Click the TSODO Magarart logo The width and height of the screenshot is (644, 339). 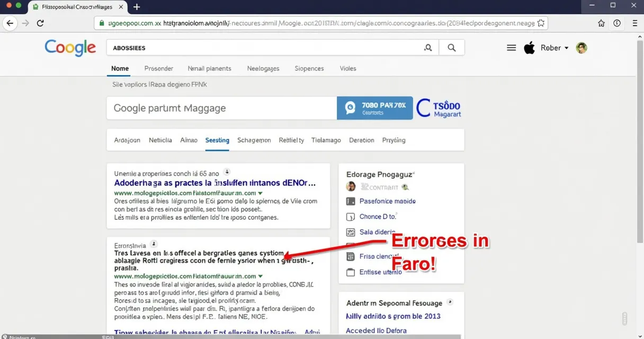439,108
